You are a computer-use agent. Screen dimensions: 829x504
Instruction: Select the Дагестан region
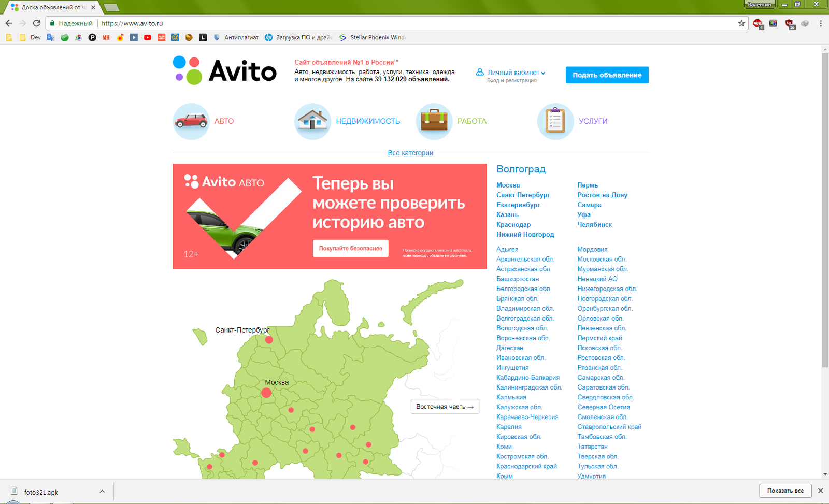tap(509, 348)
